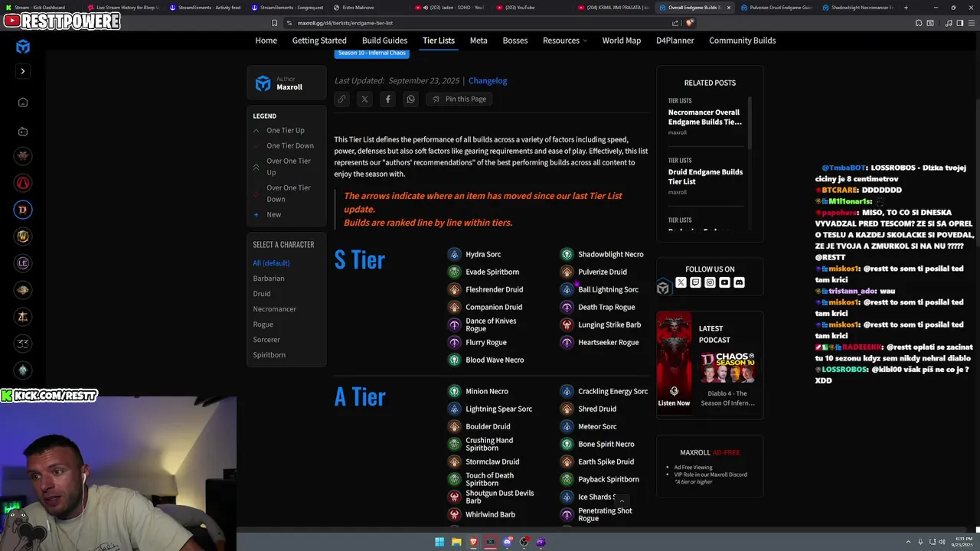980x551 pixels.
Task: Open World Map nav item
Action: [x=622, y=40]
